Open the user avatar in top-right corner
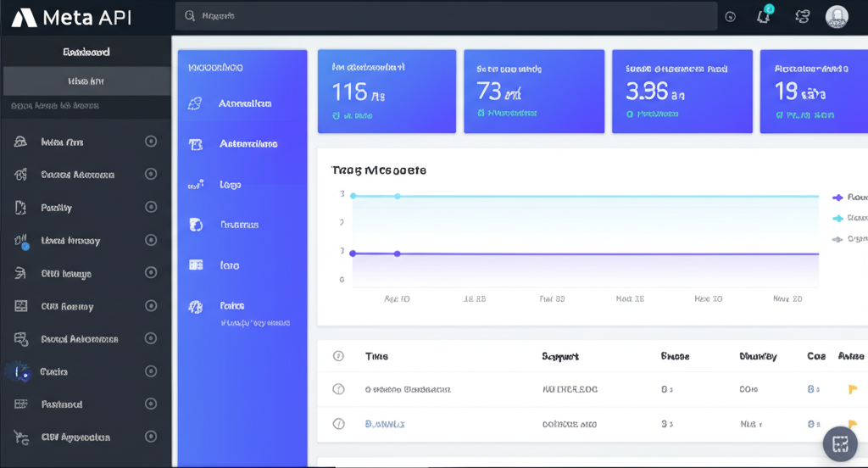Viewport: 868px width, 468px height. coord(837,16)
